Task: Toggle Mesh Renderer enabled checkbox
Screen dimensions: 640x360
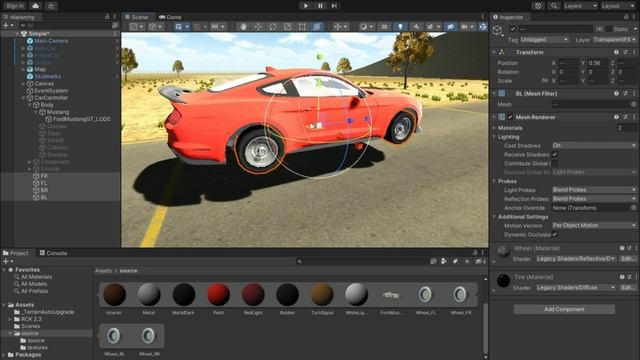Action: 510,117
